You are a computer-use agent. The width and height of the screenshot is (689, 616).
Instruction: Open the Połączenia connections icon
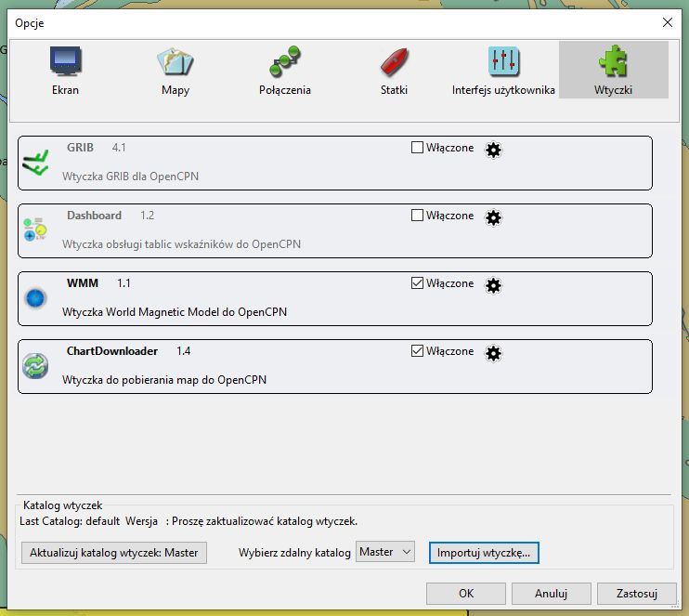point(285,60)
